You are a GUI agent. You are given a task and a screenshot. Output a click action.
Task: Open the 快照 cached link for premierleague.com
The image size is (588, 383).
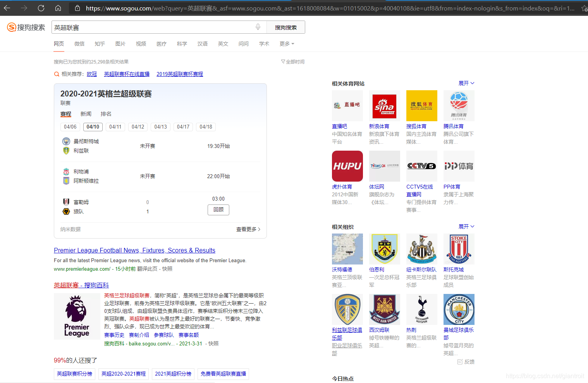167,269
